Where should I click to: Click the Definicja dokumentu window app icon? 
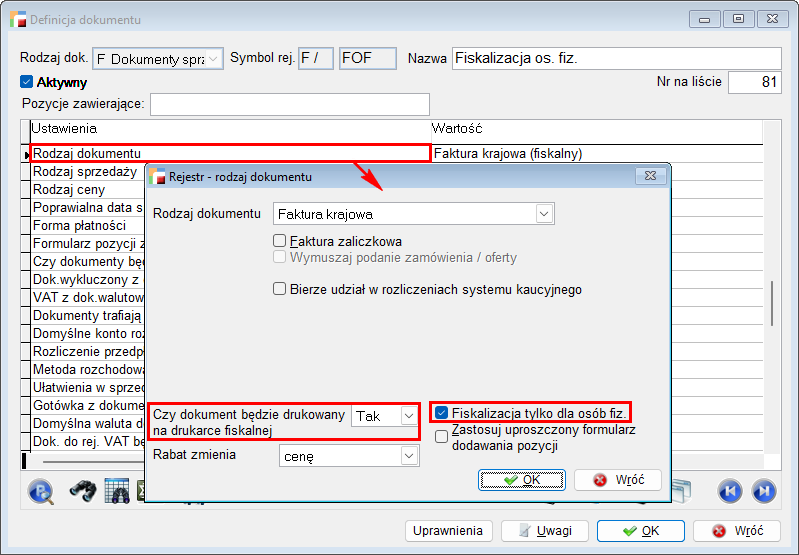[x=18, y=19]
